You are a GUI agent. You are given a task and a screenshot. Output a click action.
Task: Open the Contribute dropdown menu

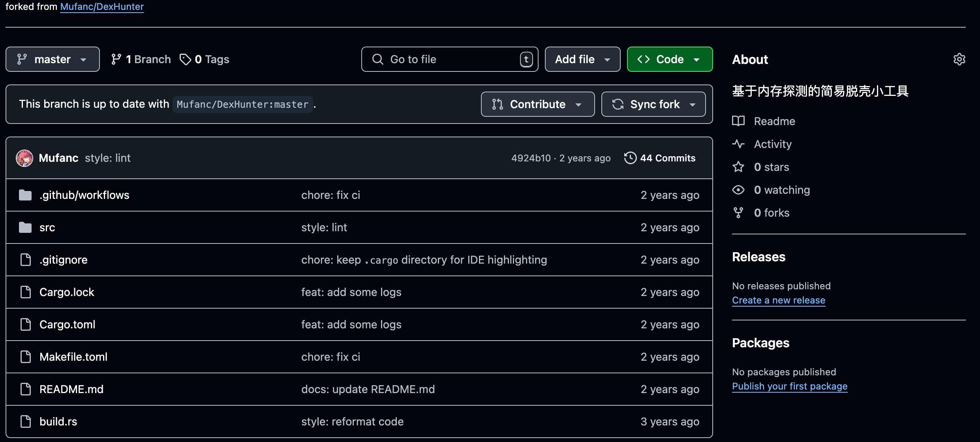(537, 104)
